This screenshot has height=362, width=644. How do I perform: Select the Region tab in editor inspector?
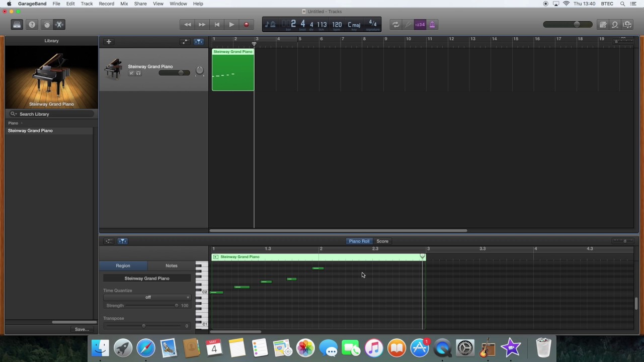pos(123,265)
